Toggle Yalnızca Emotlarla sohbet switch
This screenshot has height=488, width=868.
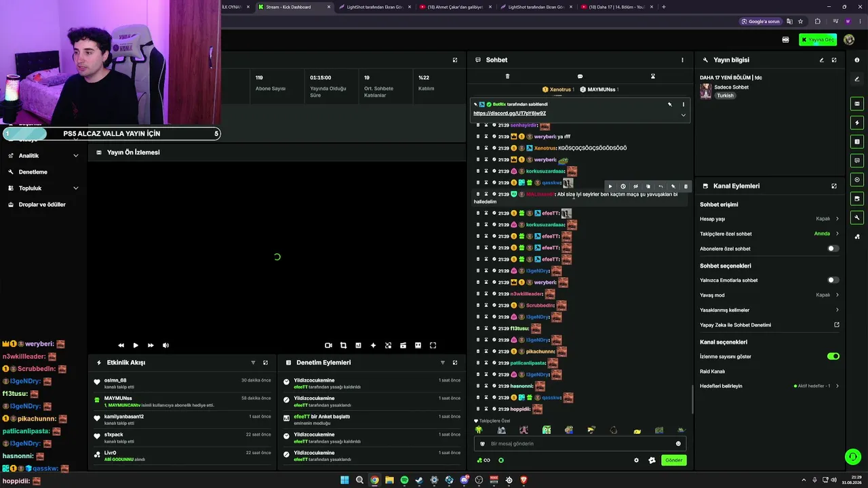833,280
